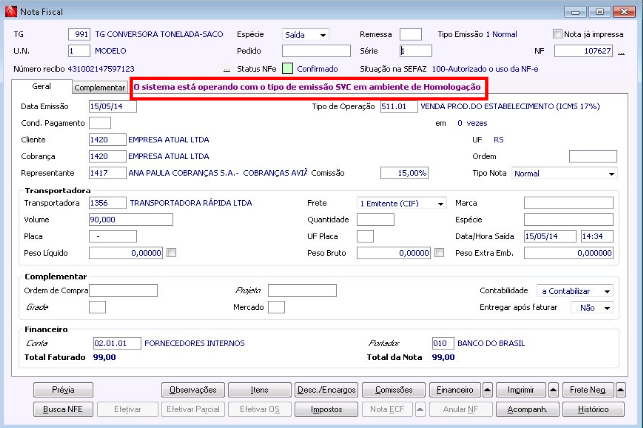
Task: Click the NF number field 107627
Action: click(x=584, y=51)
